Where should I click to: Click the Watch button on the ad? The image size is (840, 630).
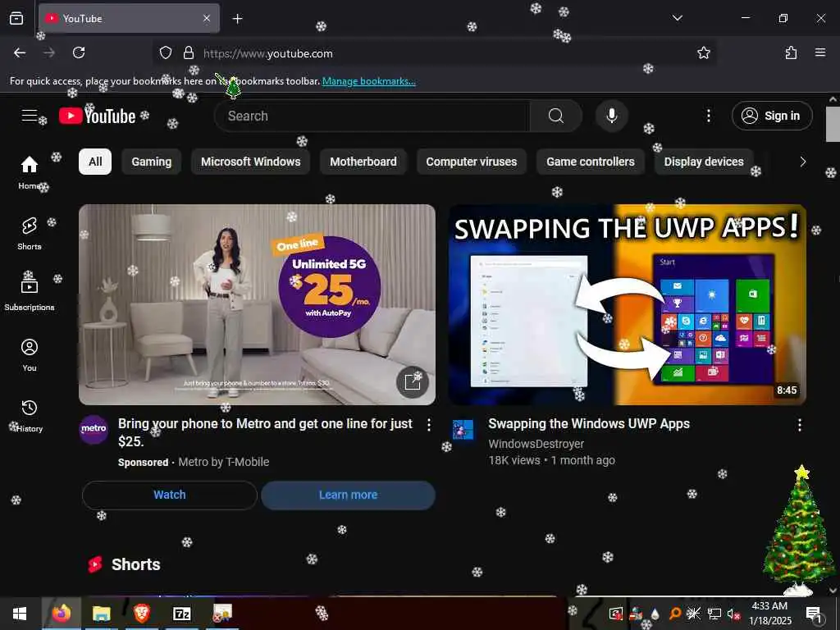[x=170, y=495]
